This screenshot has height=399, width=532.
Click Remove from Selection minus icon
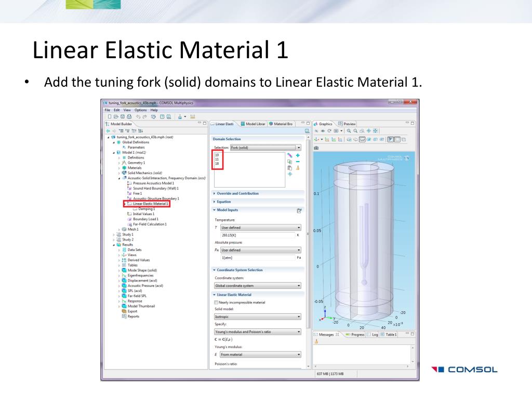point(298,162)
